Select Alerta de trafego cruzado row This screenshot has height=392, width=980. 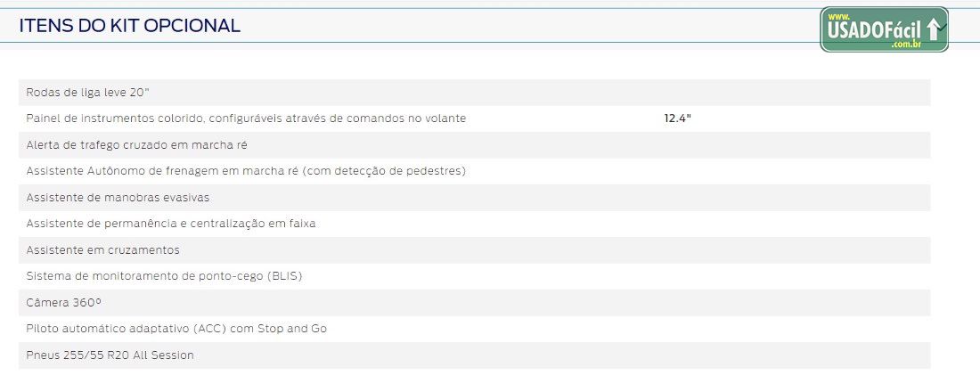tap(474, 145)
